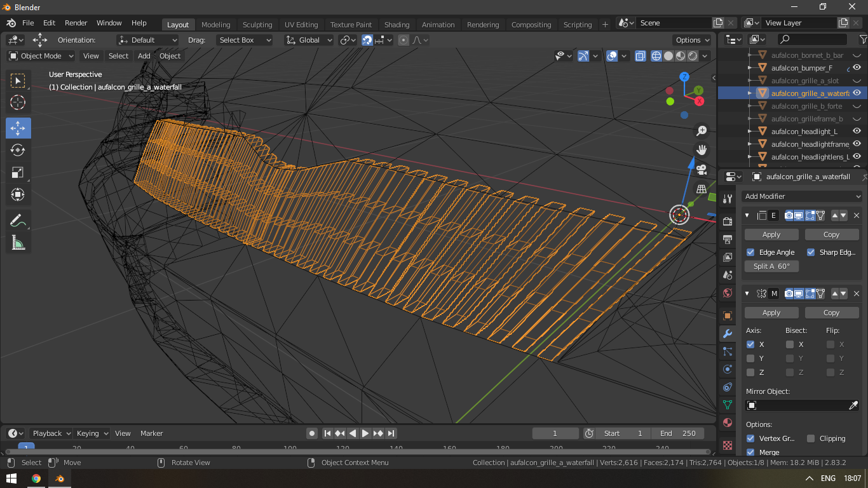Image resolution: width=868 pixels, height=488 pixels.
Task: Select the Rotate tool in the toolbar
Action: (18, 150)
